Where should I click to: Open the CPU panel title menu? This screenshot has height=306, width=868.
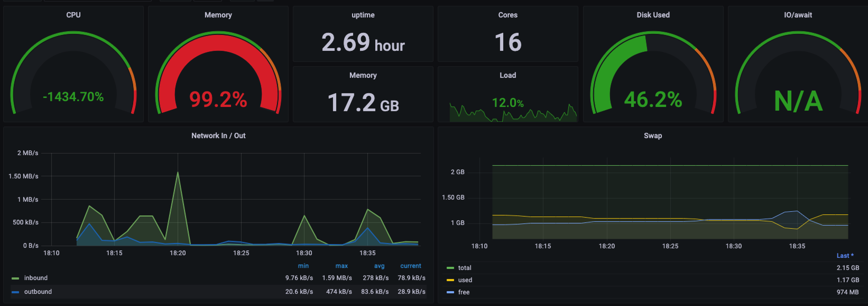tap(73, 15)
